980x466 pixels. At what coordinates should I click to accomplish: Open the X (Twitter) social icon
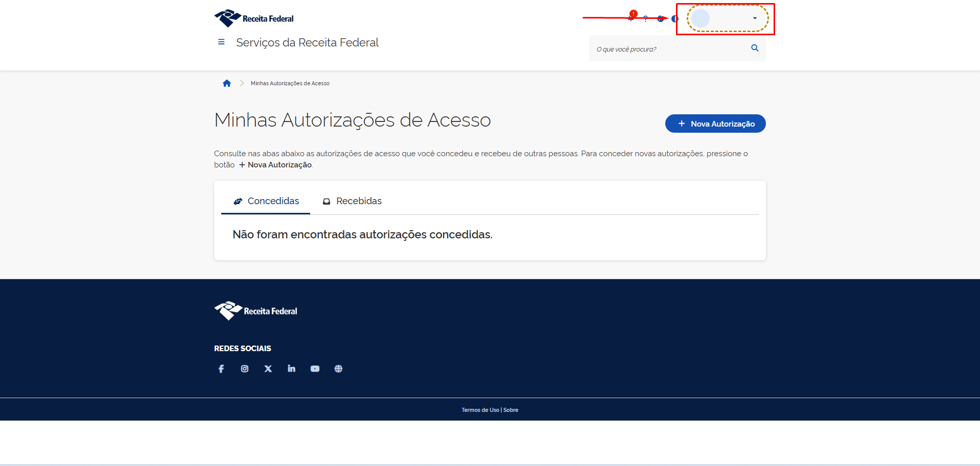(x=268, y=369)
